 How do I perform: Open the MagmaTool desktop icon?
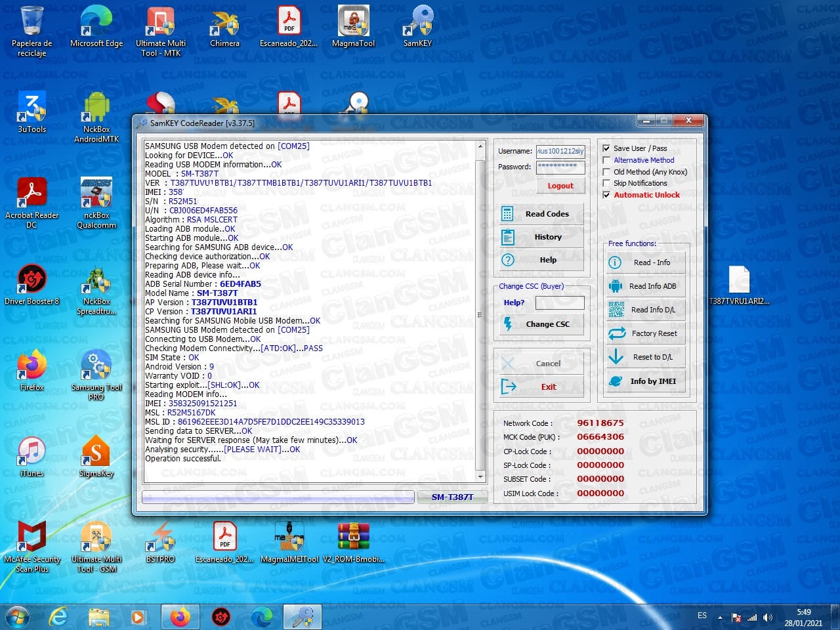point(353,26)
